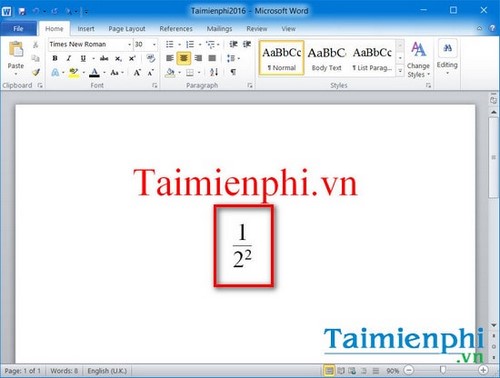The width and height of the screenshot is (500, 378).
Task: Switch to Full Screen Reading view
Action: tap(341, 370)
